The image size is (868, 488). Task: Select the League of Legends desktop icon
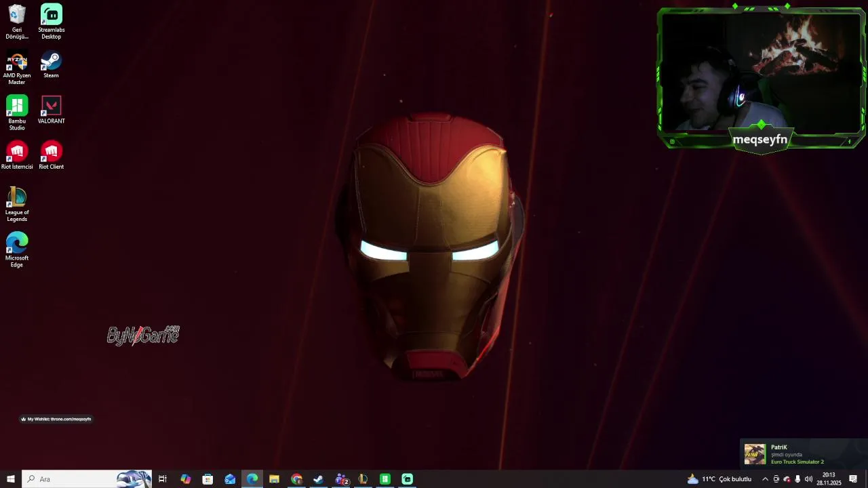click(x=17, y=205)
